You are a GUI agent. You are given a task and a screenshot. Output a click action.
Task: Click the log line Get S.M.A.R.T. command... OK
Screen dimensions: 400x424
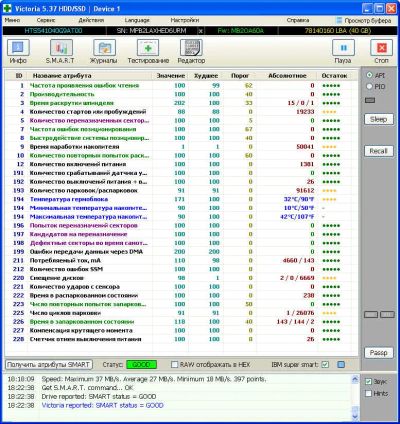point(87,388)
